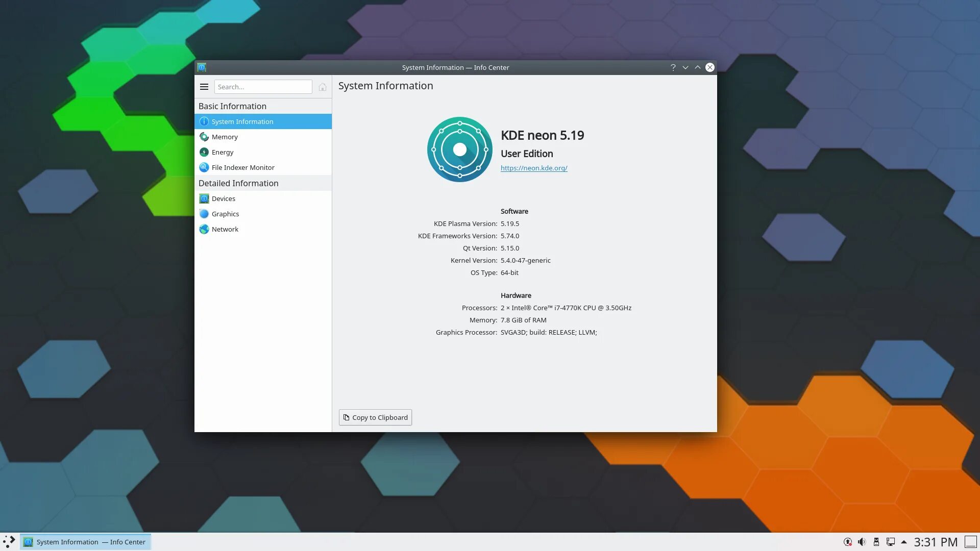Click the KDE neon 5.19 heading
This screenshot has height=551, width=980.
[x=543, y=135]
